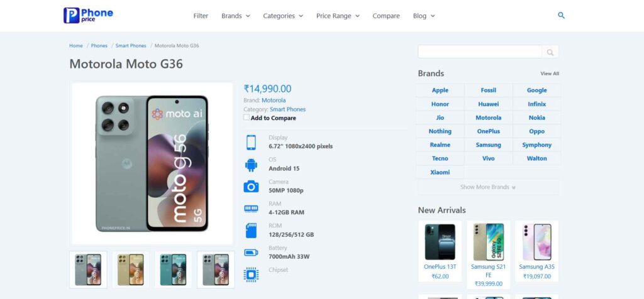Click the ROM SD card icon

point(251,231)
